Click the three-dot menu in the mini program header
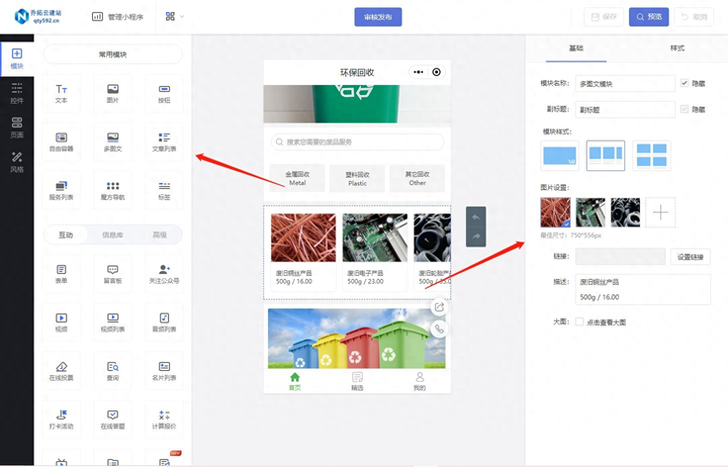 (418, 72)
